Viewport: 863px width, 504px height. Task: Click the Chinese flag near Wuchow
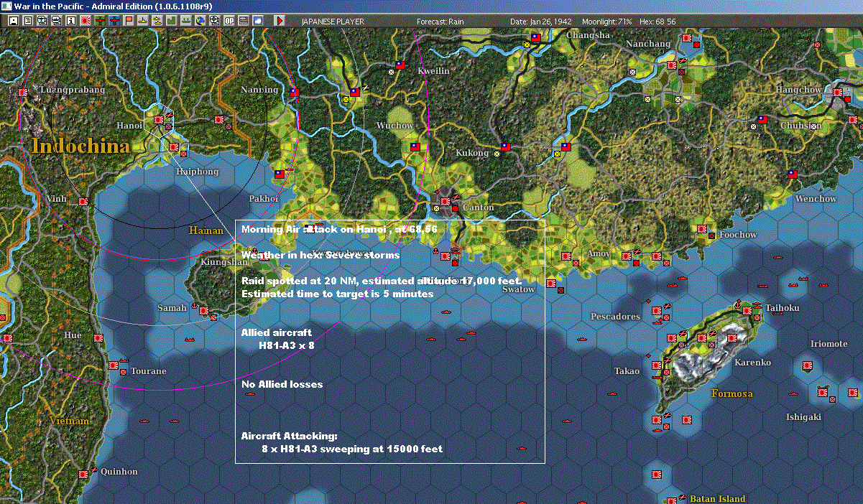414,146
